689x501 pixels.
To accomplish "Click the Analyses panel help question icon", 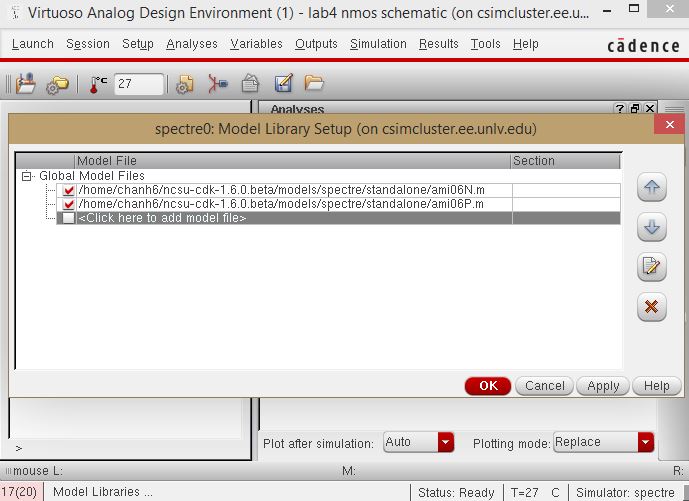I will click(x=620, y=109).
